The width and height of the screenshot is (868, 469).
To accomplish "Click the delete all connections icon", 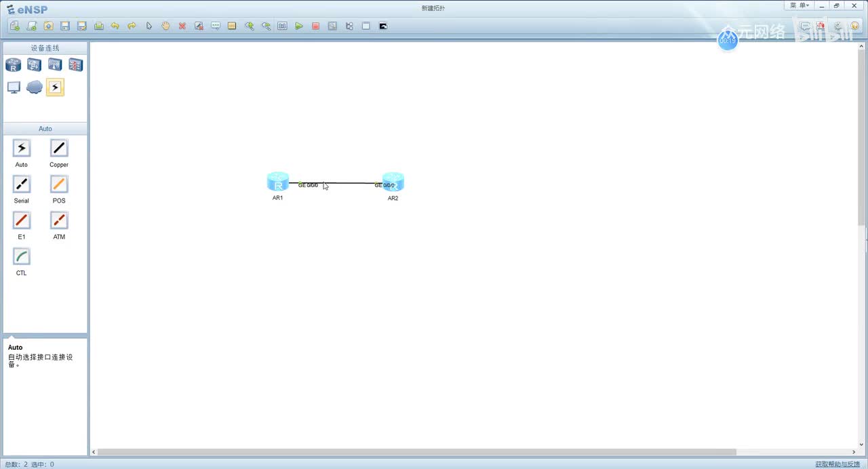I will [199, 26].
